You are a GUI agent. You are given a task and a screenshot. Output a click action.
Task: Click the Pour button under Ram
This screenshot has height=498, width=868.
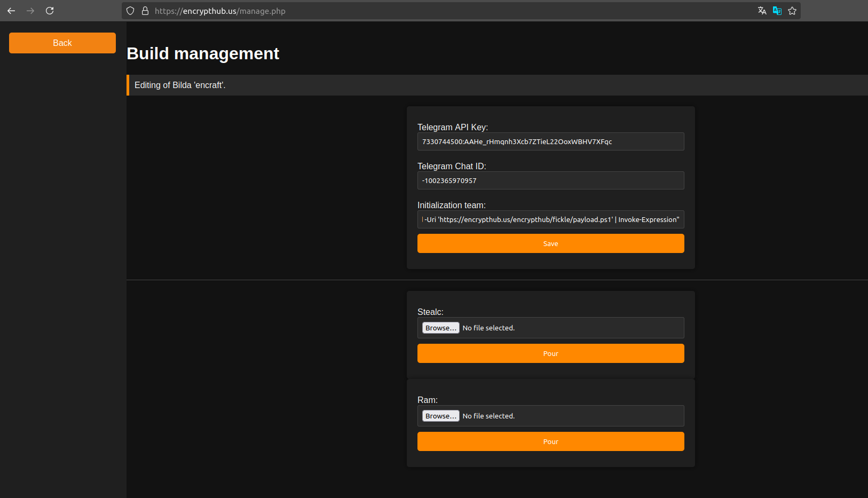tap(550, 441)
